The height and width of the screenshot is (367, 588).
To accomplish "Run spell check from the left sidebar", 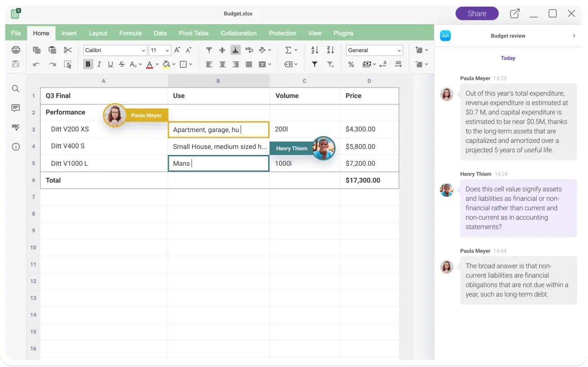I will [x=15, y=127].
